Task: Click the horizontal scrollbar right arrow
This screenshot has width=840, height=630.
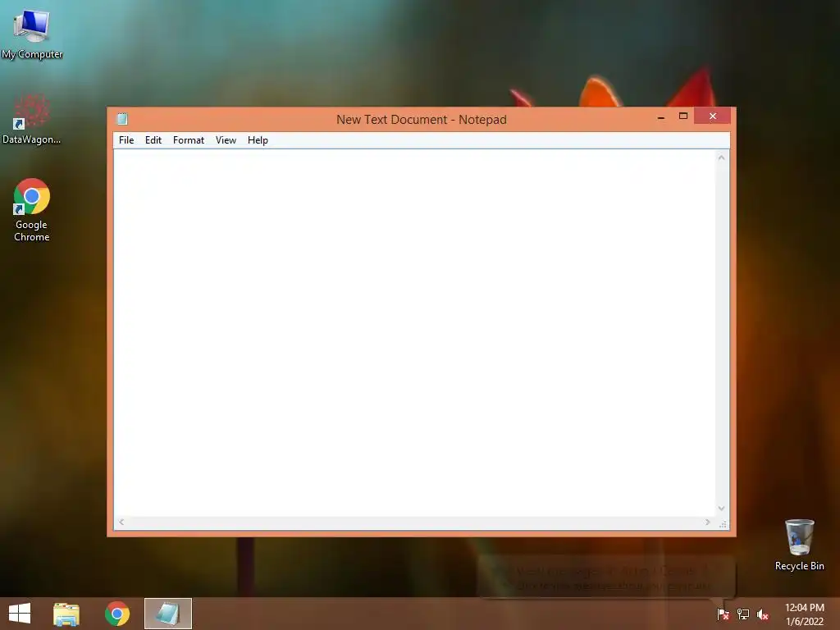Action: coord(708,523)
